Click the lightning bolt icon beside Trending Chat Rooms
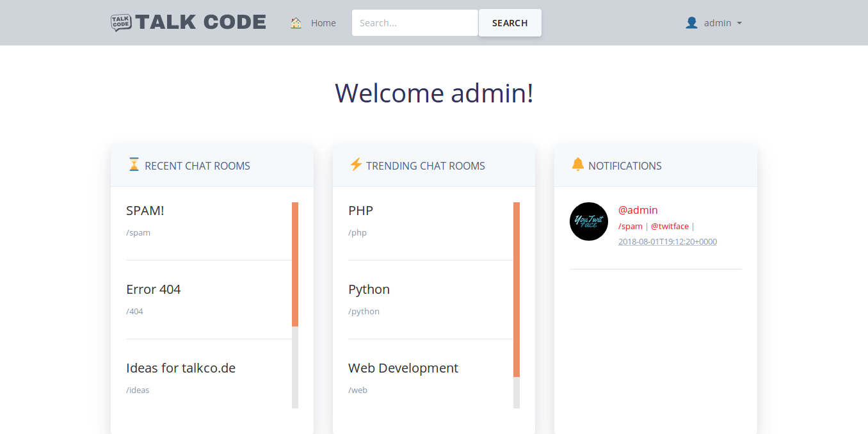This screenshot has height=434, width=868. click(355, 165)
